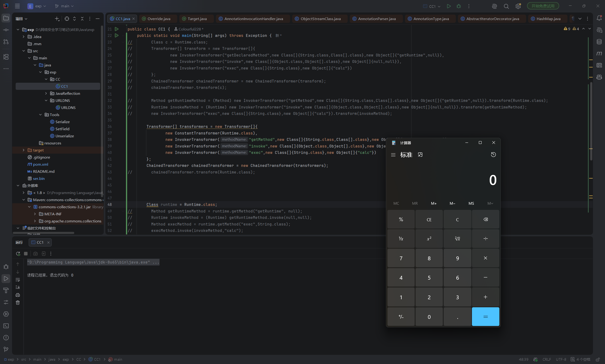The width and height of the screenshot is (605, 364).
Task: Open the AnnotationParser.java tab
Action: 376,19
